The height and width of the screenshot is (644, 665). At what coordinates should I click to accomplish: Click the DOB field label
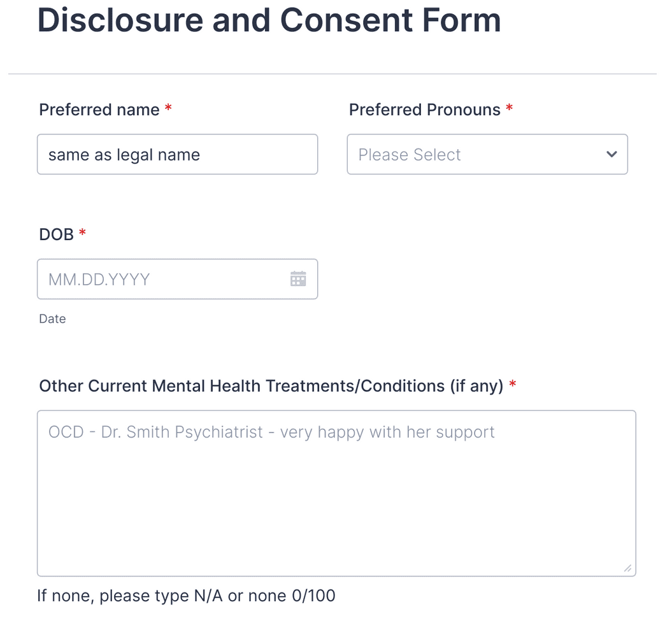(x=54, y=234)
